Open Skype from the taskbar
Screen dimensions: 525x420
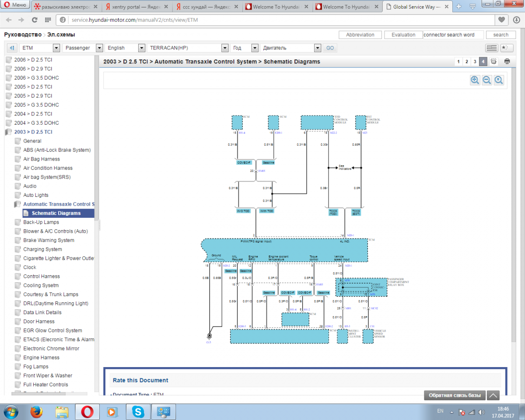click(x=138, y=412)
